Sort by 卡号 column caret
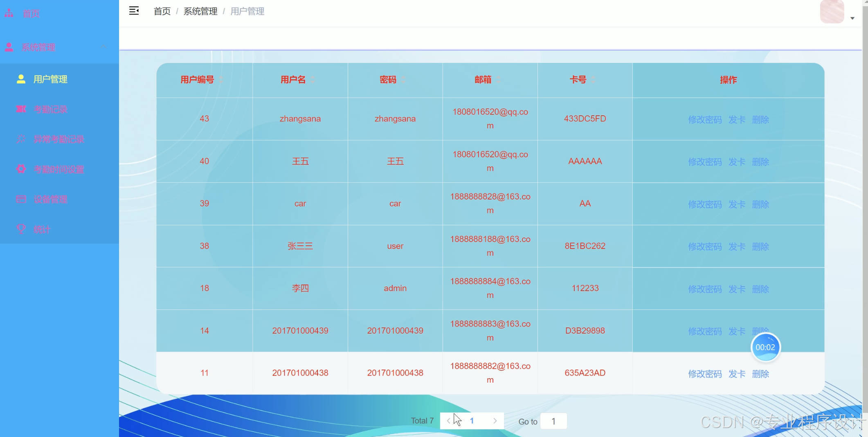This screenshot has height=437, width=868. [593, 80]
